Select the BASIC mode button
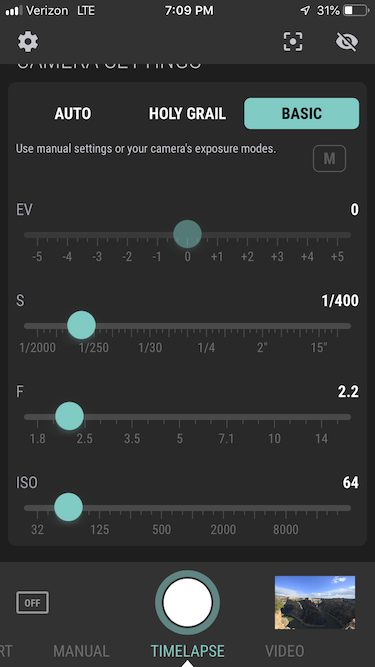 tap(301, 114)
